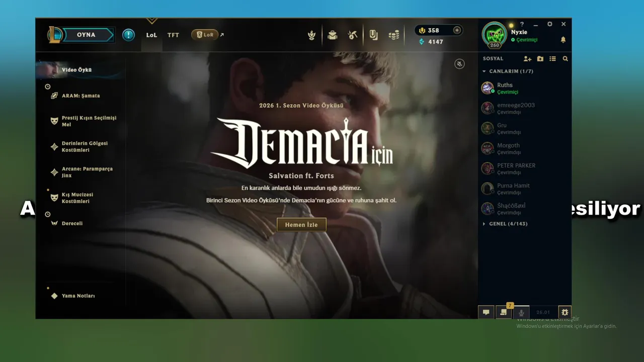Select friend Morgoth
Image resolution: width=644 pixels, height=362 pixels.
tap(525, 148)
